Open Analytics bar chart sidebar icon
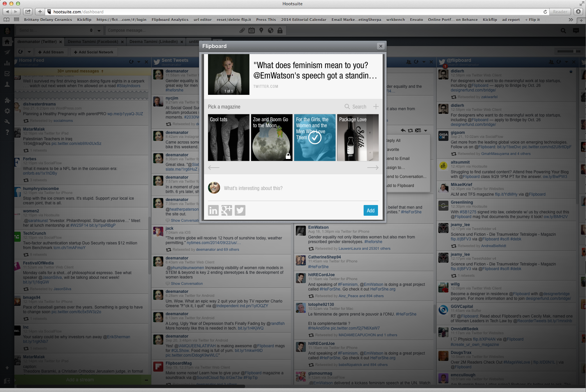 point(7,63)
